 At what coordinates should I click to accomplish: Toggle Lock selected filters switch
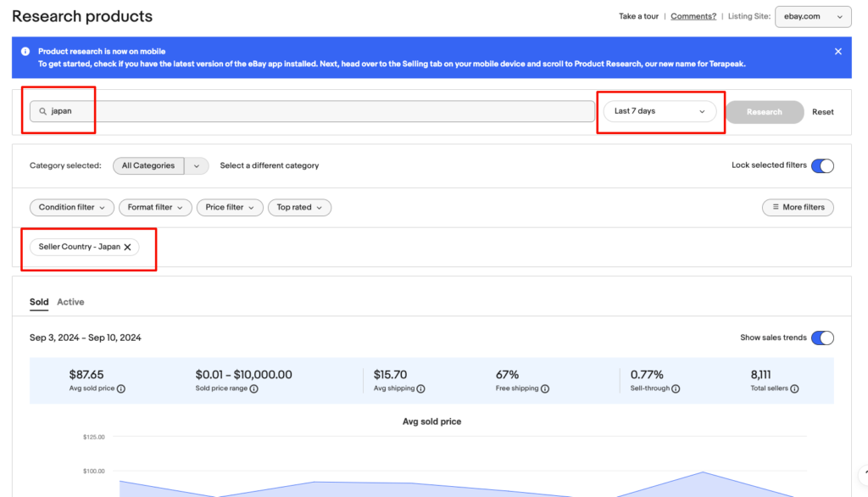click(822, 165)
